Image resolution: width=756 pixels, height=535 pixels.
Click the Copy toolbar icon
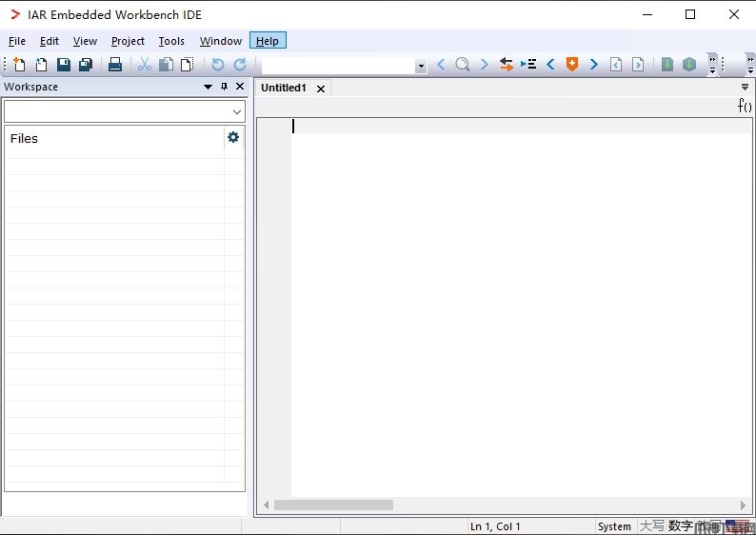[166, 64]
